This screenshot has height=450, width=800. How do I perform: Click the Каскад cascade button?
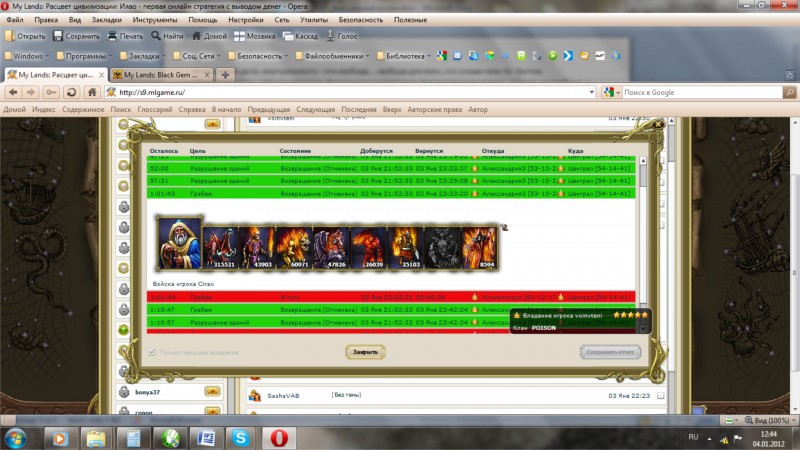[301, 36]
